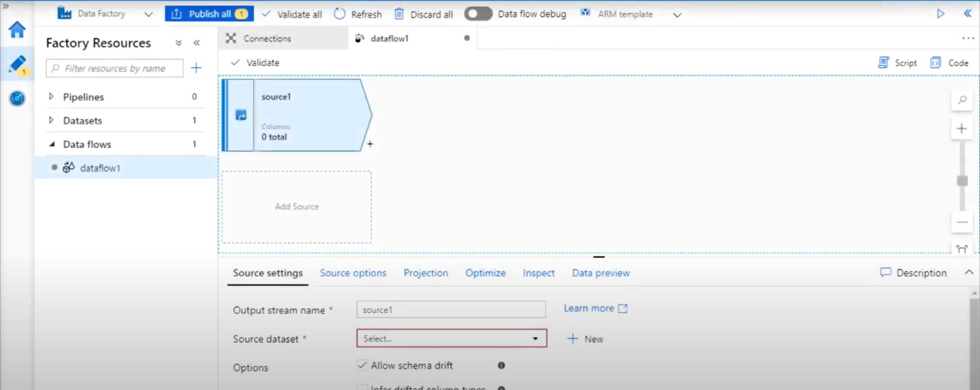
Task: Click Discard all with trash icon
Action: 423,14
